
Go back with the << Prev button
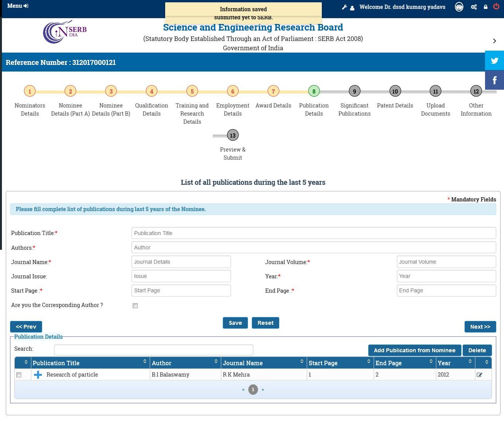pyautogui.click(x=26, y=327)
